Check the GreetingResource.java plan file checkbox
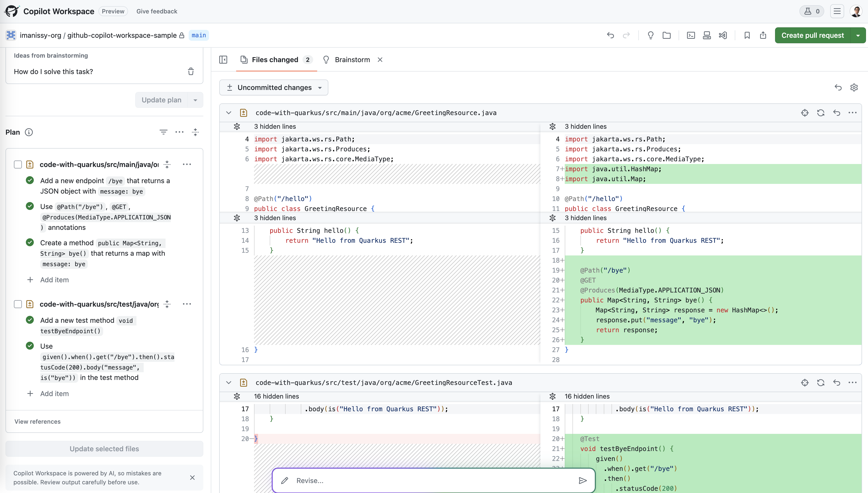Image resolution: width=868 pixels, height=493 pixels. pyautogui.click(x=18, y=164)
